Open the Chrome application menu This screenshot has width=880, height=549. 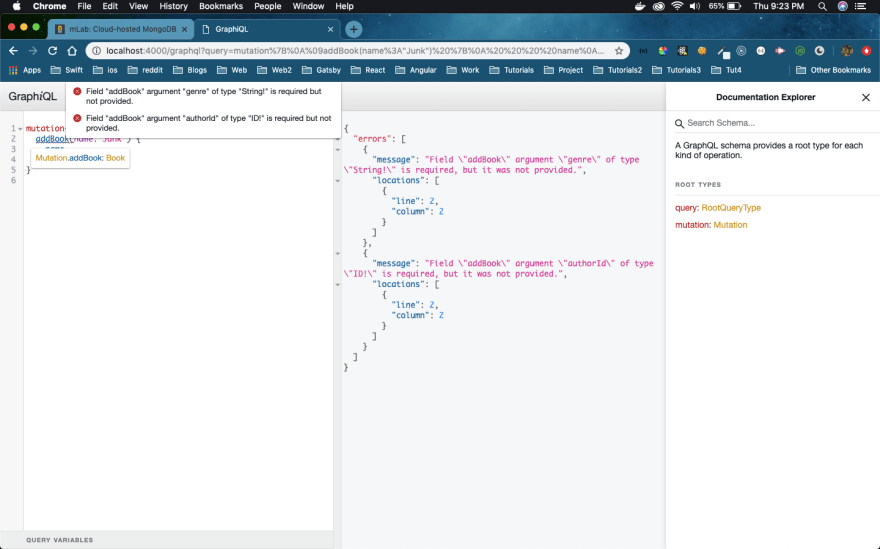[x=49, y=6]
